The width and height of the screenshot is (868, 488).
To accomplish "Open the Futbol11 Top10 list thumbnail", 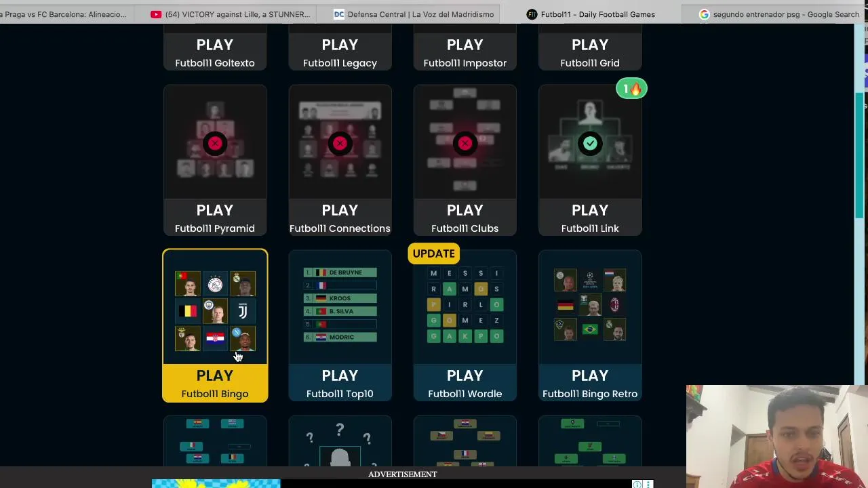I will (x=340, y=307).
